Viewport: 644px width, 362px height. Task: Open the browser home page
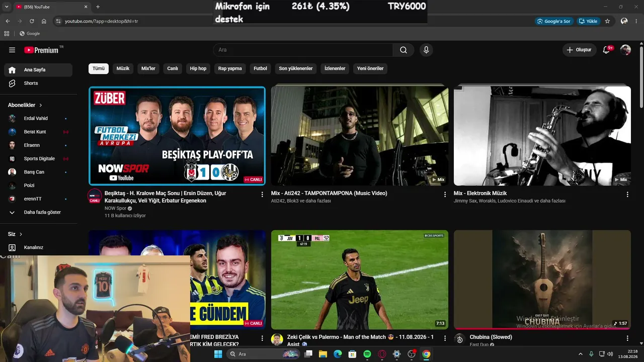tap(44, 21)
